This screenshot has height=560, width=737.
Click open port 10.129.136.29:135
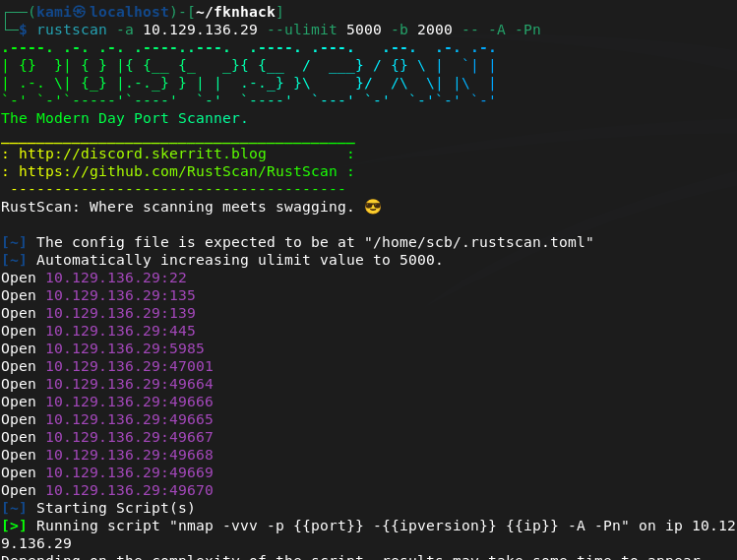pyautogui.click(x=120, y=295)
